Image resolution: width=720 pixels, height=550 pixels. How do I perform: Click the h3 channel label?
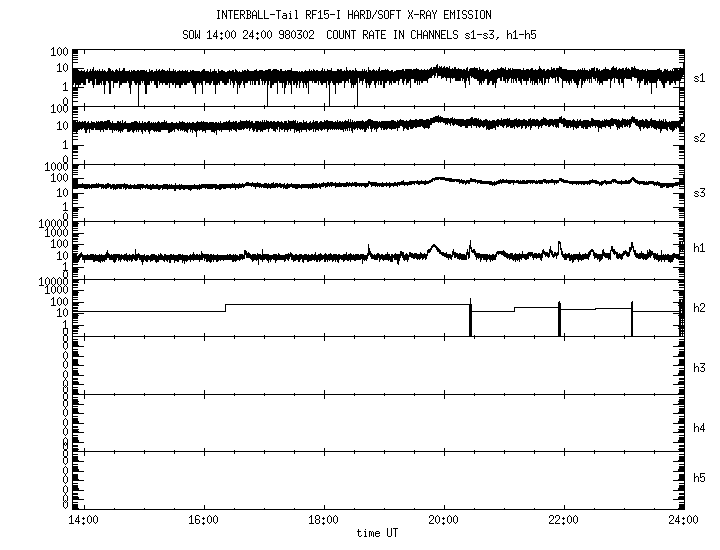click(699, 368)
